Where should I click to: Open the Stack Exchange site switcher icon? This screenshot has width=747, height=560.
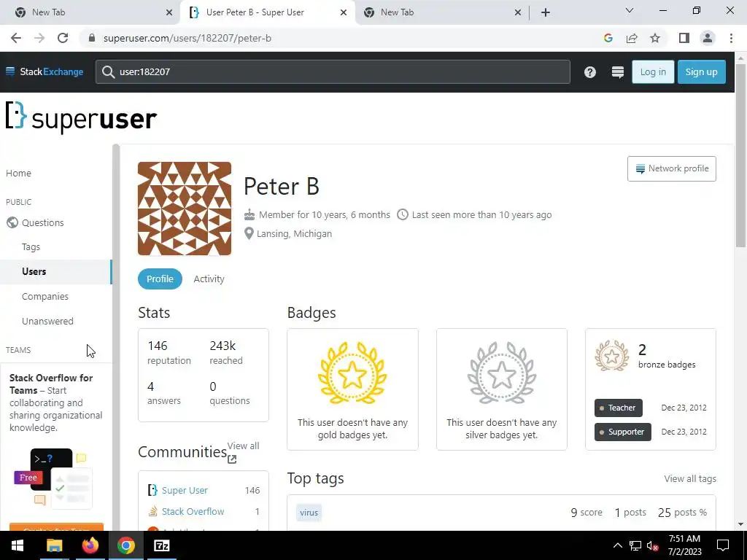tap(617, 72)
